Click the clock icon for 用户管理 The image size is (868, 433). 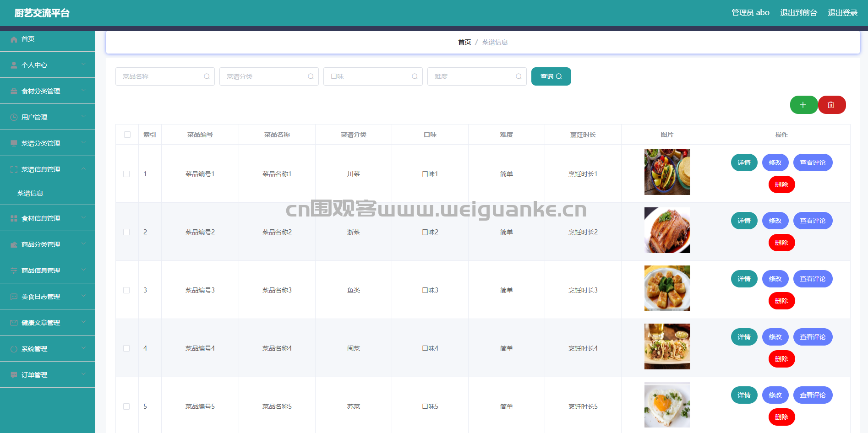[x=14, y=117]
